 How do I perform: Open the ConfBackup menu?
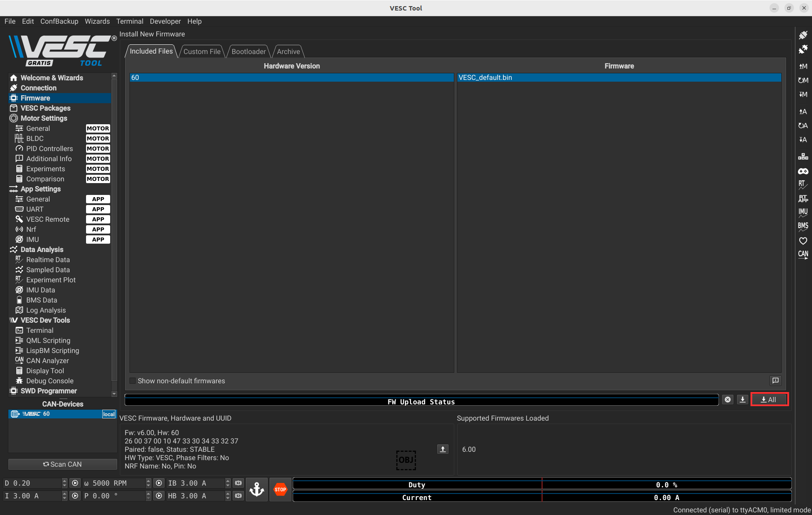59,21
